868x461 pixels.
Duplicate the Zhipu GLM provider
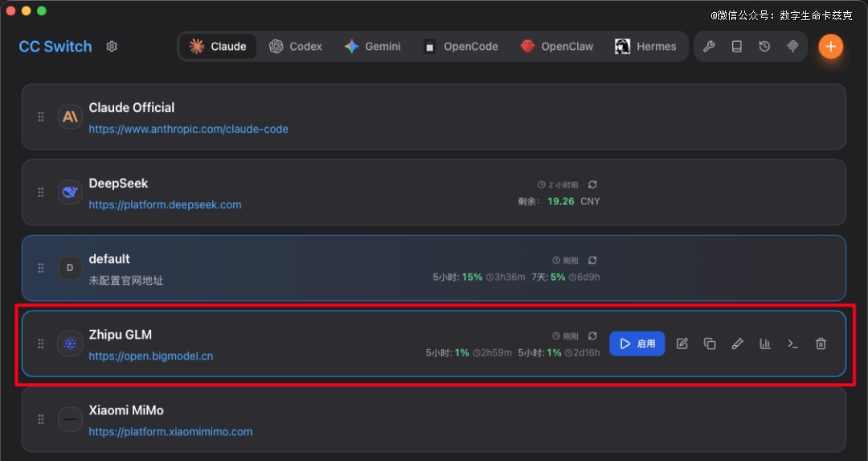coord(710,344)
